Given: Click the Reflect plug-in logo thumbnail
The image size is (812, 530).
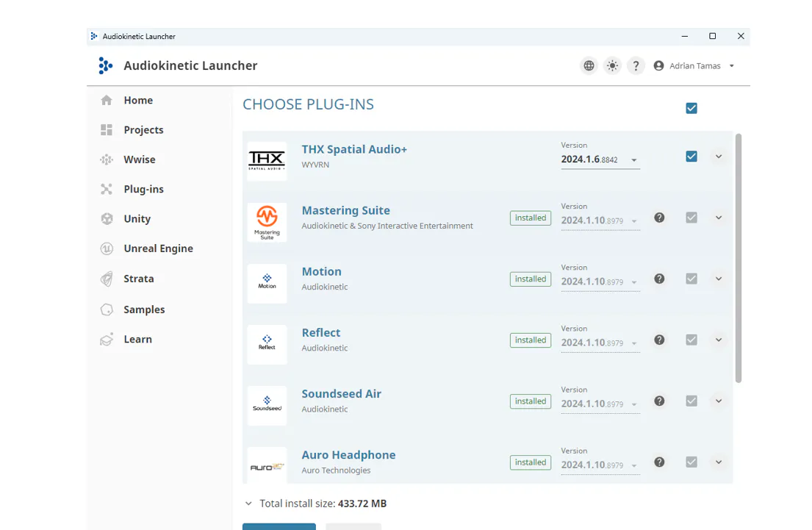Looking at the screenshot, I should pyautogui.click(x=267, y=345).
